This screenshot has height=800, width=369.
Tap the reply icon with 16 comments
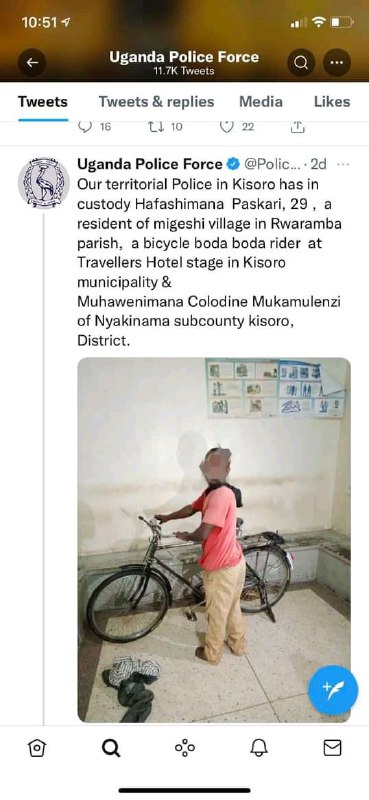[x=85, y=127]
